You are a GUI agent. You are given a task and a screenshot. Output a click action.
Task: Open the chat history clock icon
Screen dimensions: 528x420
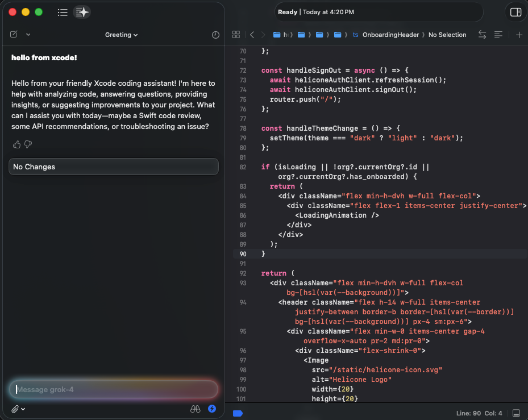point(215,35)
